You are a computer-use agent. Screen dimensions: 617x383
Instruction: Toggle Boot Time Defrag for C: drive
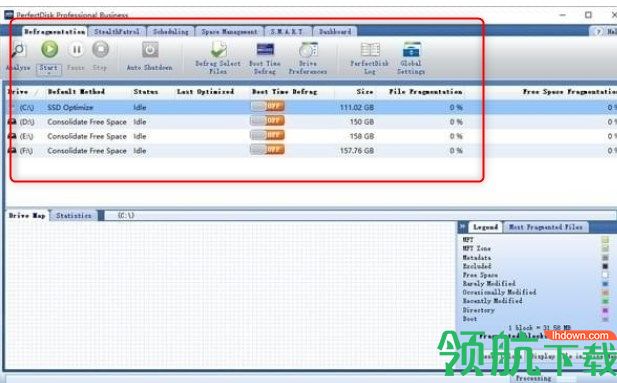click(267, 106)
